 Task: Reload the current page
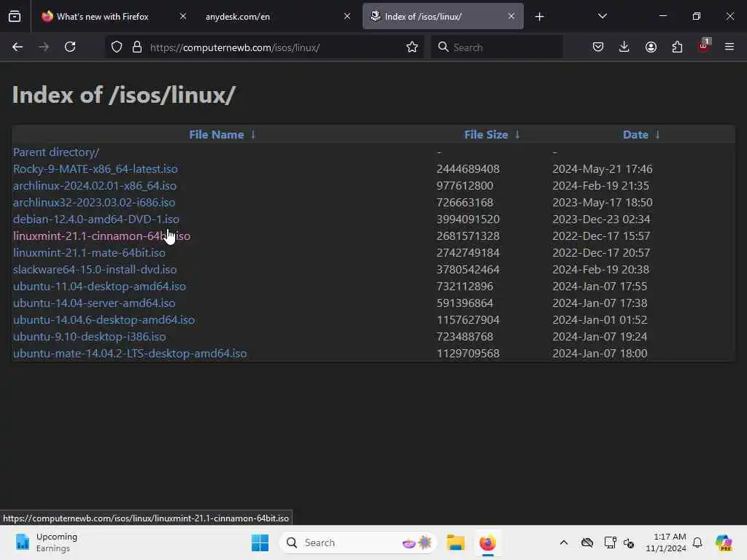coord(70,47)
